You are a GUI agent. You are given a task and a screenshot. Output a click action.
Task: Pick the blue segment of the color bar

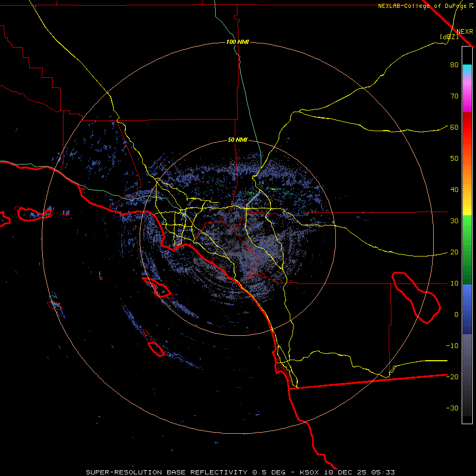click(x=467, y=309)
